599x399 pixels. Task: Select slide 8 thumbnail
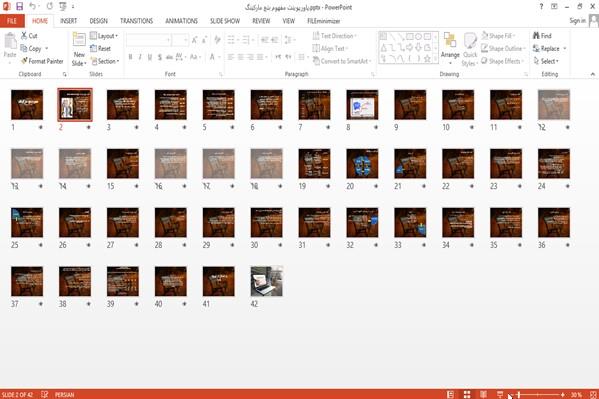coord(362,105)
